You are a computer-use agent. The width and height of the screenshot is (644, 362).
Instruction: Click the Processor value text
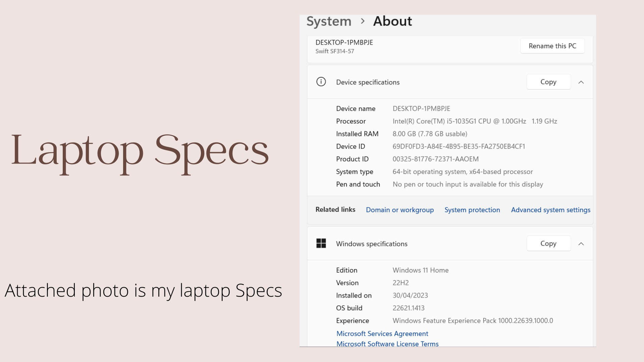[x=475, y=121]
